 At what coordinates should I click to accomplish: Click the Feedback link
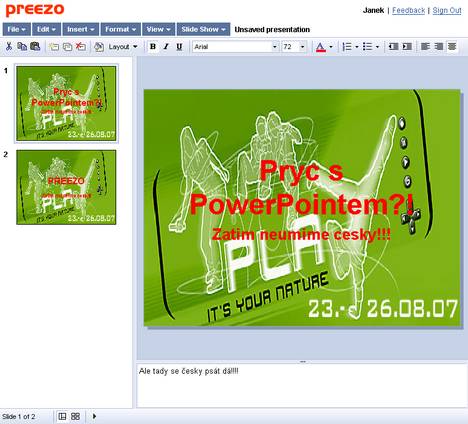click(408, 11)
